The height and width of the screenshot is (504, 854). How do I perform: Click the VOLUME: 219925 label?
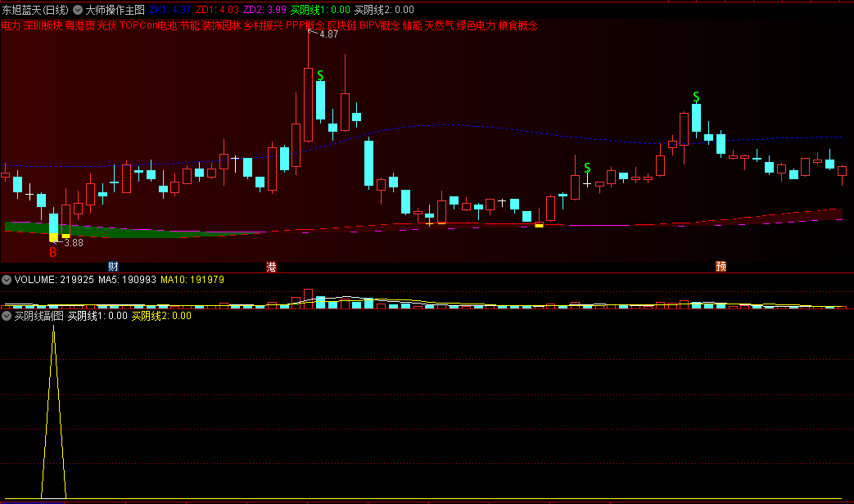54,280
